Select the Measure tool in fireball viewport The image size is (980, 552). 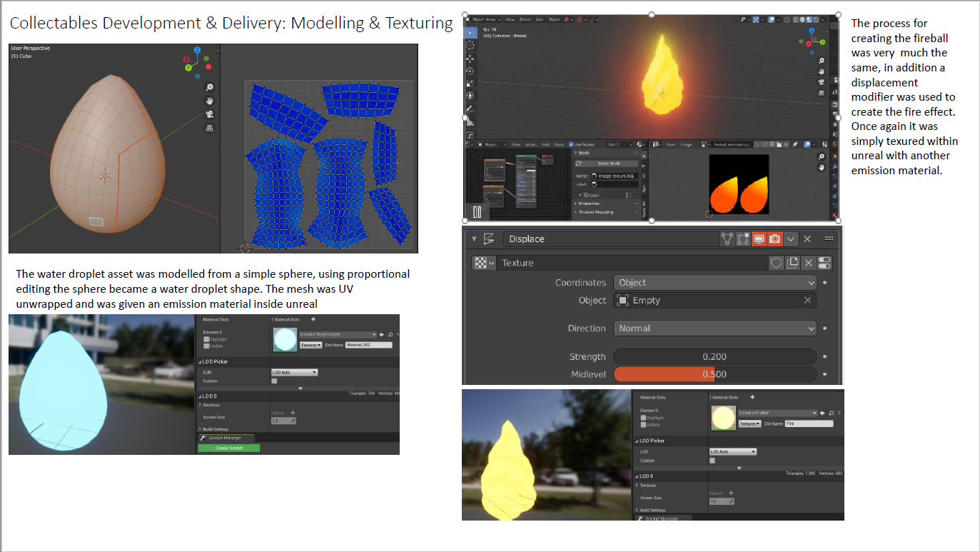pyautogui.click(x=470, y=122)
